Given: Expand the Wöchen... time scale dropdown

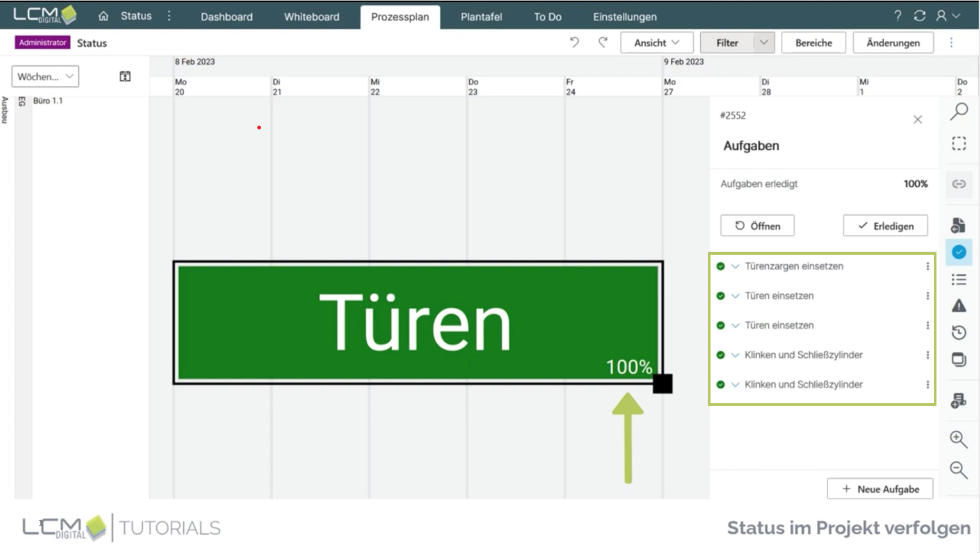Looking at the screenshot, I should (45, 77).
